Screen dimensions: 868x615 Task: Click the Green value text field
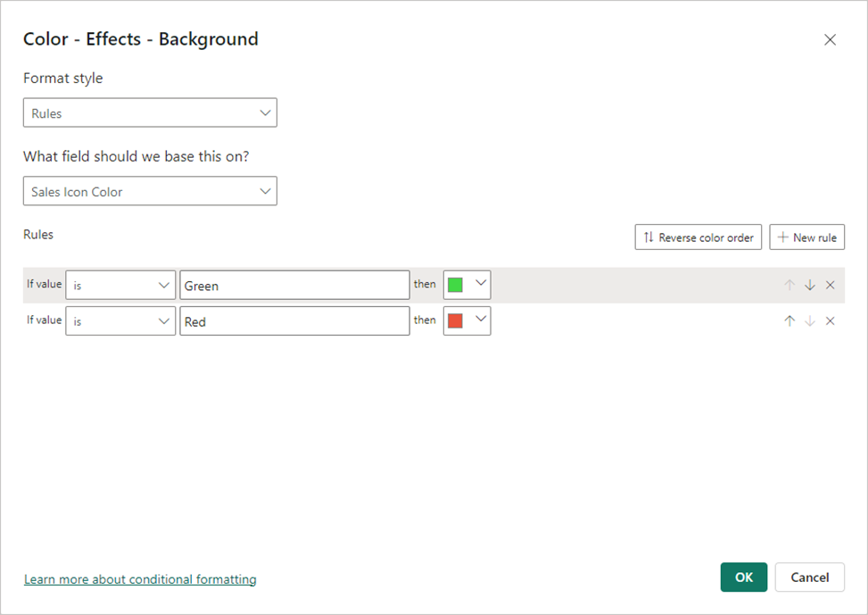pos(294,286)
